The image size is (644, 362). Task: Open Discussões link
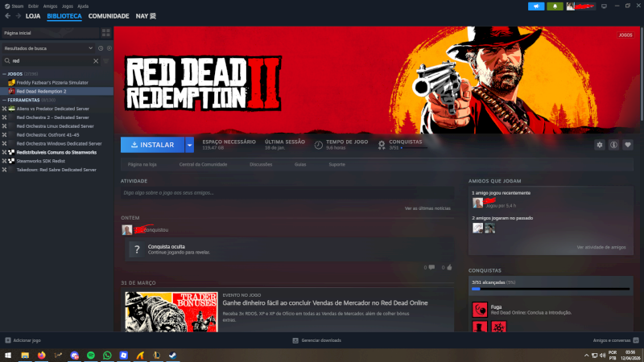click(x=261, y=165)
